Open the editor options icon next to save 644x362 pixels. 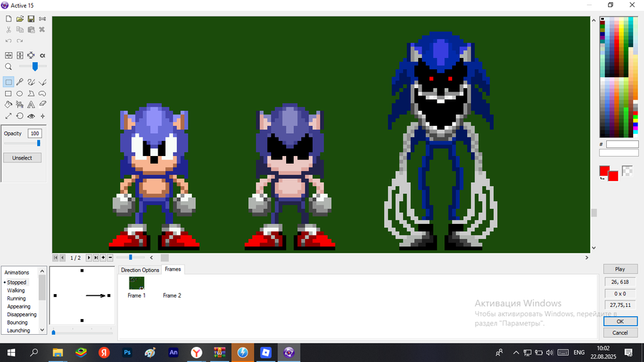coord(42,19)
